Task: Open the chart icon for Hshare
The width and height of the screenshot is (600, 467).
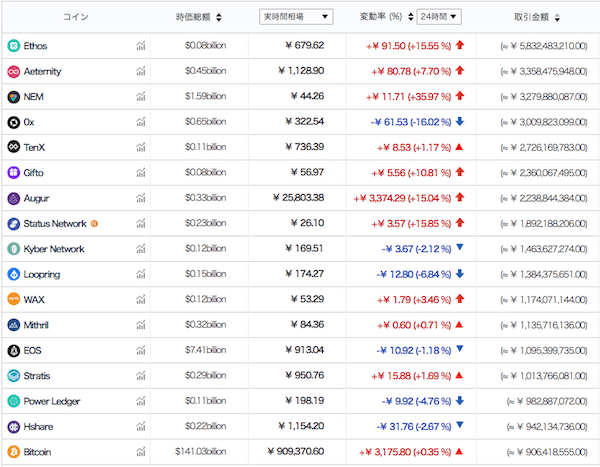Action: (141, 426)
